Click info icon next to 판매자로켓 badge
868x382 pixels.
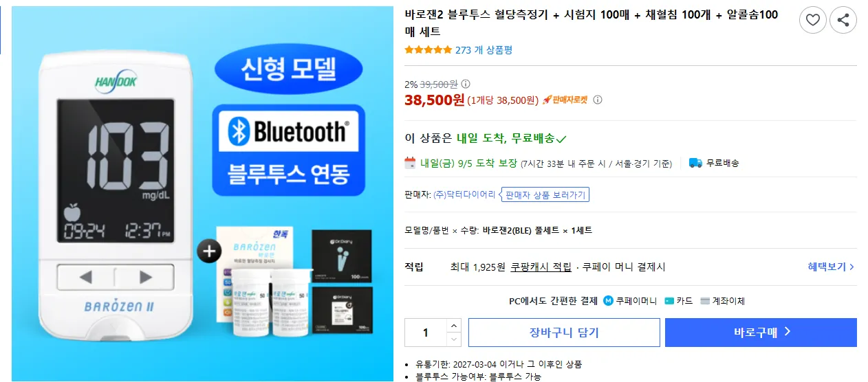pyautogui.click(x=598, y=100)
